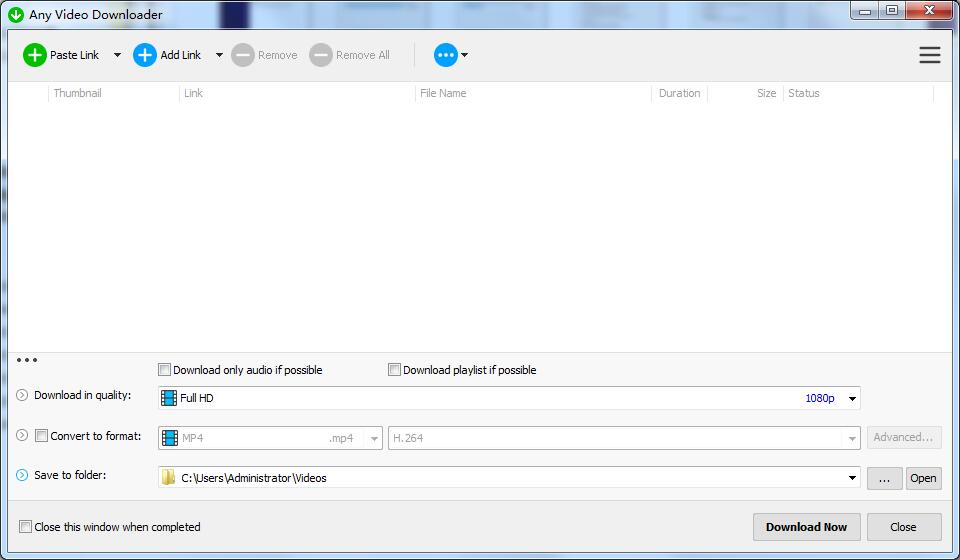The width and height of the screenshot is (960, 560).
Task: Open the blue more options ellipsis icon
Action: [x=446, y=55]
